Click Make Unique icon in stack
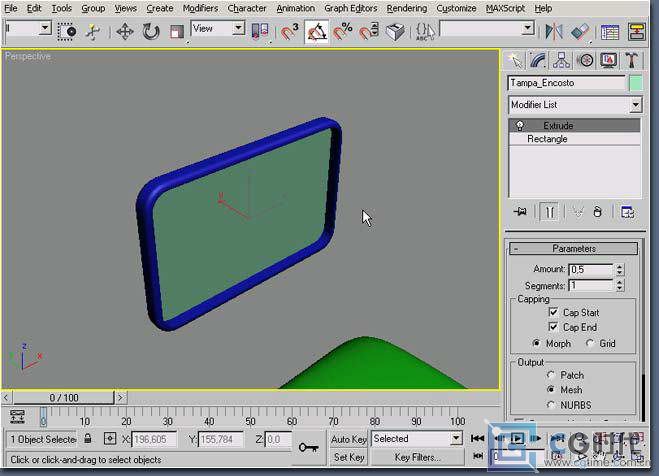The width and height of the screenshot is (659, 476). click(x=578, y=211)
